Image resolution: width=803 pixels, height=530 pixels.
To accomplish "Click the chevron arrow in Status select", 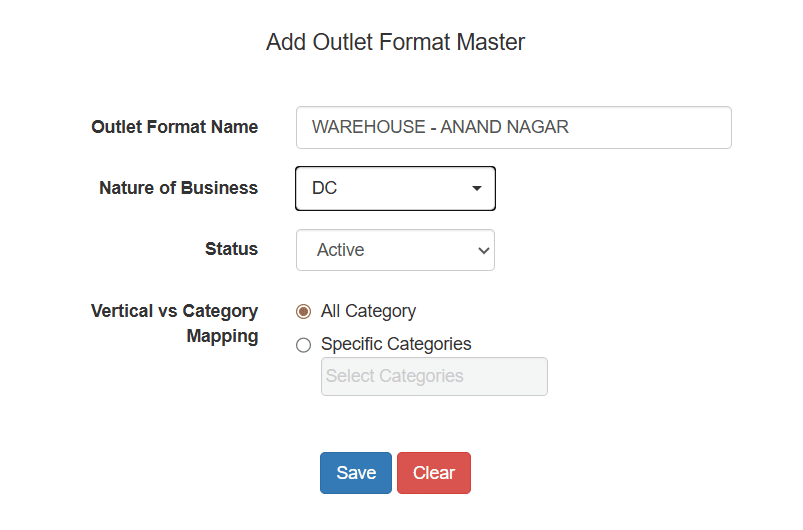I will click(483, 250).
